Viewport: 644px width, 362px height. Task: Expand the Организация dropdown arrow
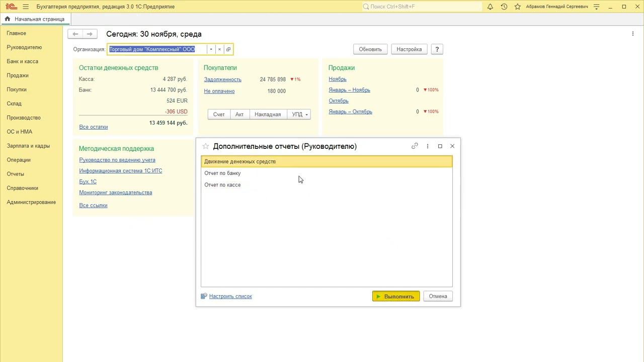point(211,49)
